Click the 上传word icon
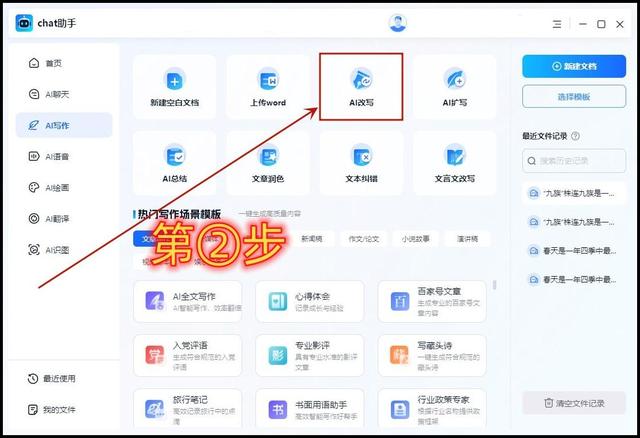 coord(268,80)
